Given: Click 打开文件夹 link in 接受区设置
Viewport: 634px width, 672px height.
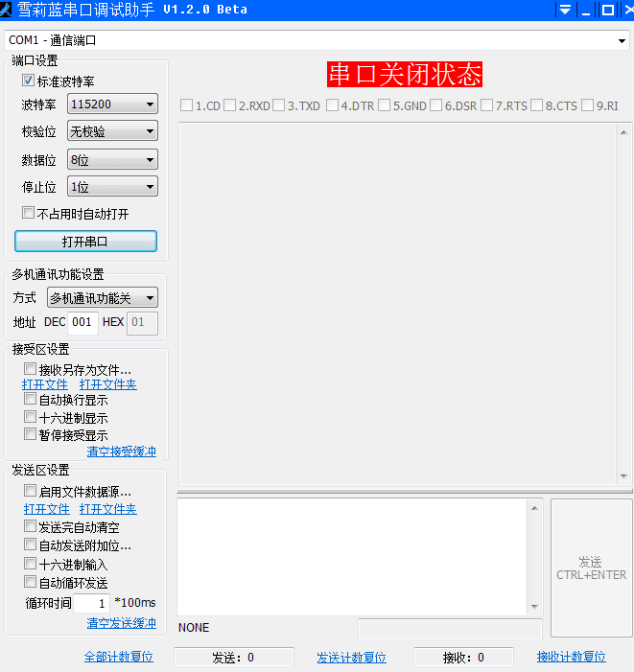Looking at the screenshot, I should click(x=108, y=384).
